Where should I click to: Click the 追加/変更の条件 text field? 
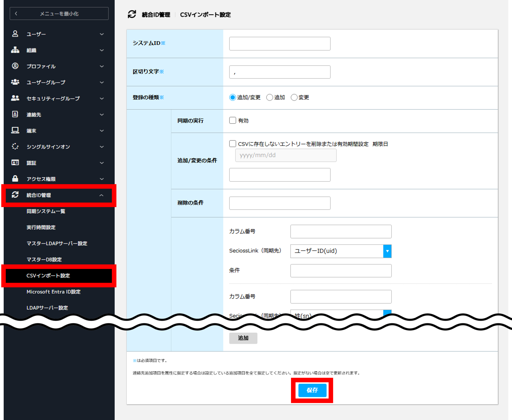point(280,175)
